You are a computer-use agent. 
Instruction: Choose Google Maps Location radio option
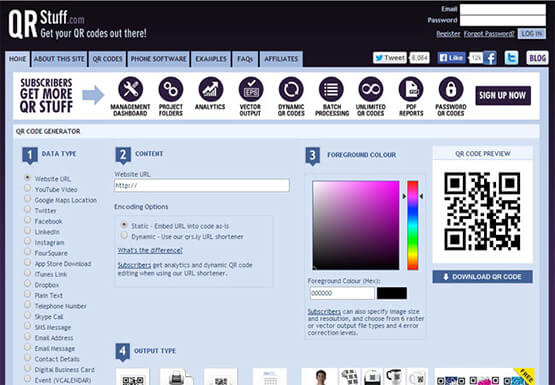click(x=28, y=199)
